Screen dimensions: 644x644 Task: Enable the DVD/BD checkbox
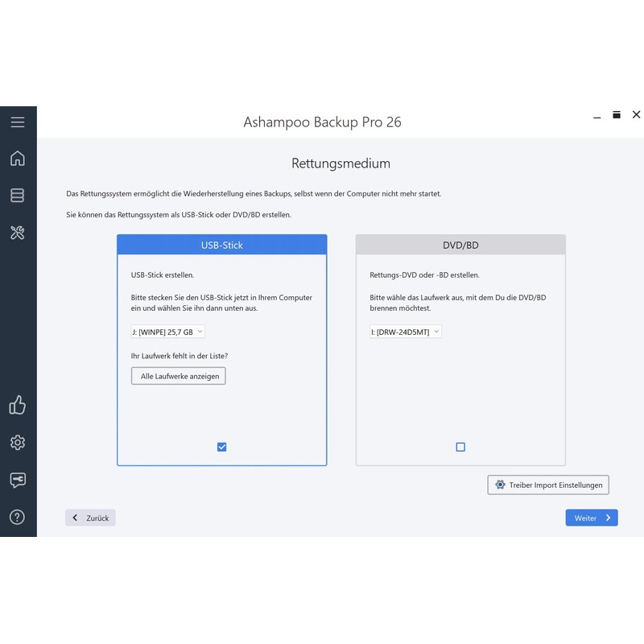point(460,447)
